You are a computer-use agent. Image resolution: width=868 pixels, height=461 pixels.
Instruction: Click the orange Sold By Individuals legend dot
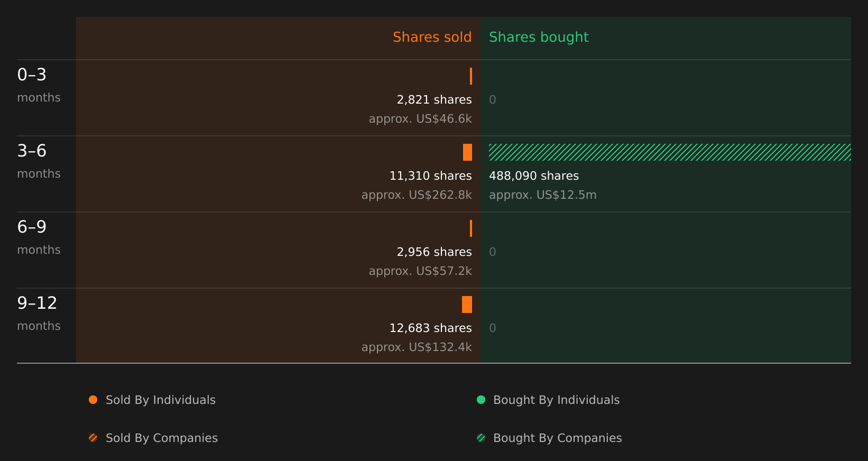tap(93, 400)
